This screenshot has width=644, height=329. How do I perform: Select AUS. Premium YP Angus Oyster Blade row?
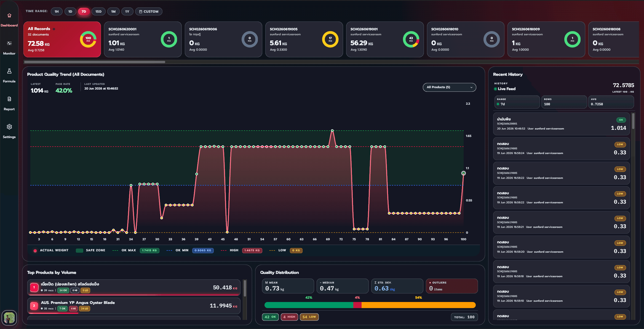[x=134, y=306]
